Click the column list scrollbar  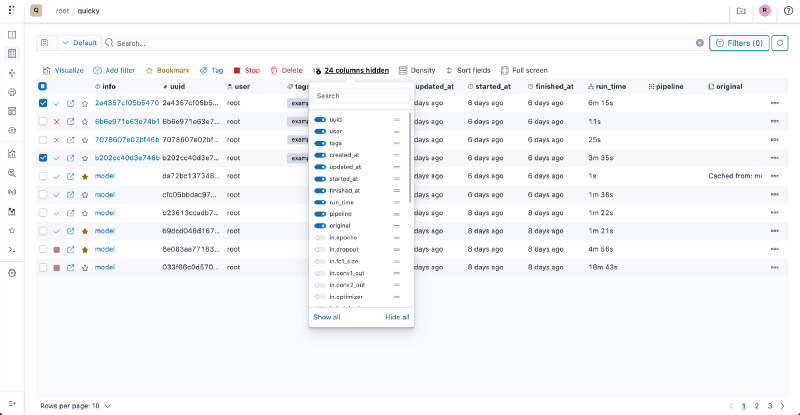[x=409, y=157]
